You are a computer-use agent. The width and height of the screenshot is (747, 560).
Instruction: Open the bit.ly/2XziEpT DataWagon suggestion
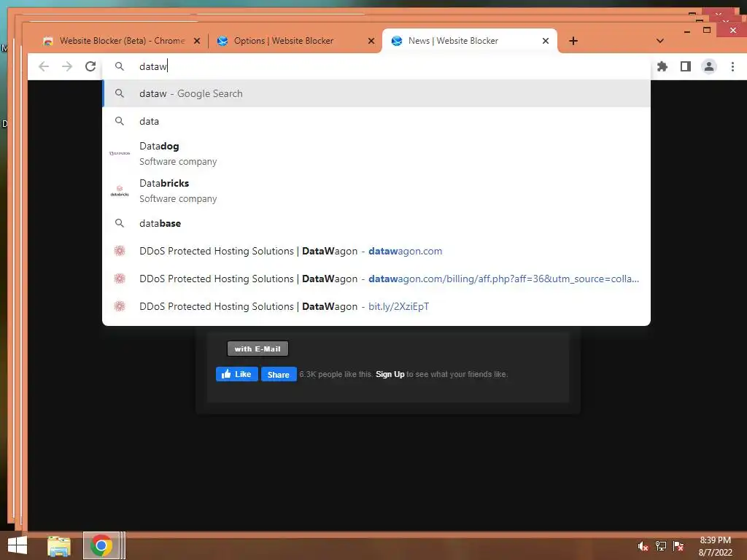(376, 306)
